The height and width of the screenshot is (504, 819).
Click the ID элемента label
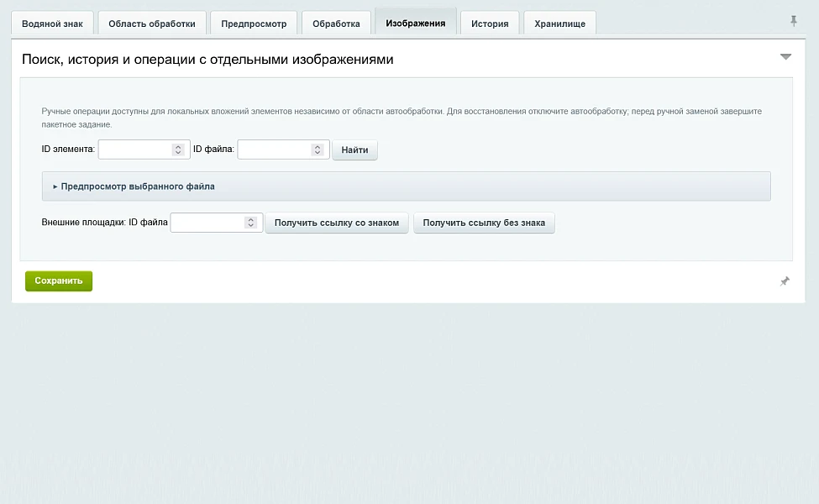68,150
